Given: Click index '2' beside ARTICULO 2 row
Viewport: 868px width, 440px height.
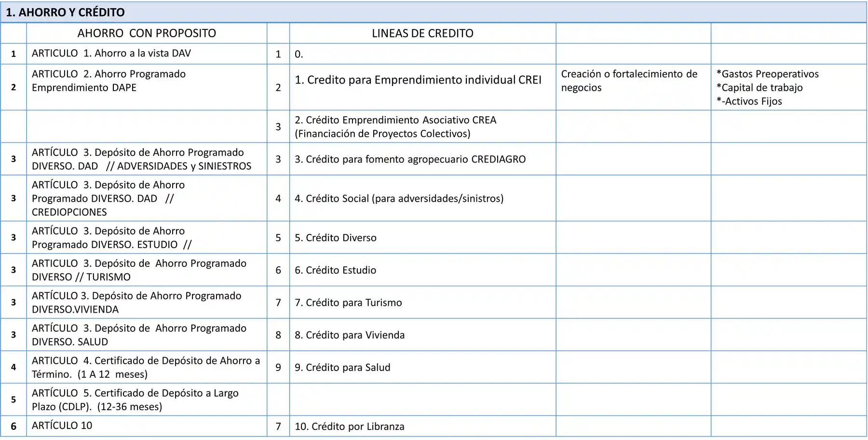Looking at the screenshot, I should click(x=14, y=87).
